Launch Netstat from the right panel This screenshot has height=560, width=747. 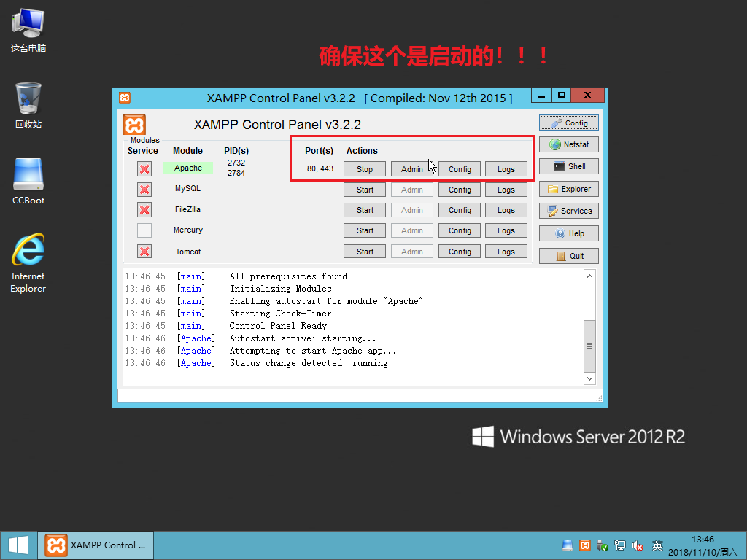click(568, 144)
